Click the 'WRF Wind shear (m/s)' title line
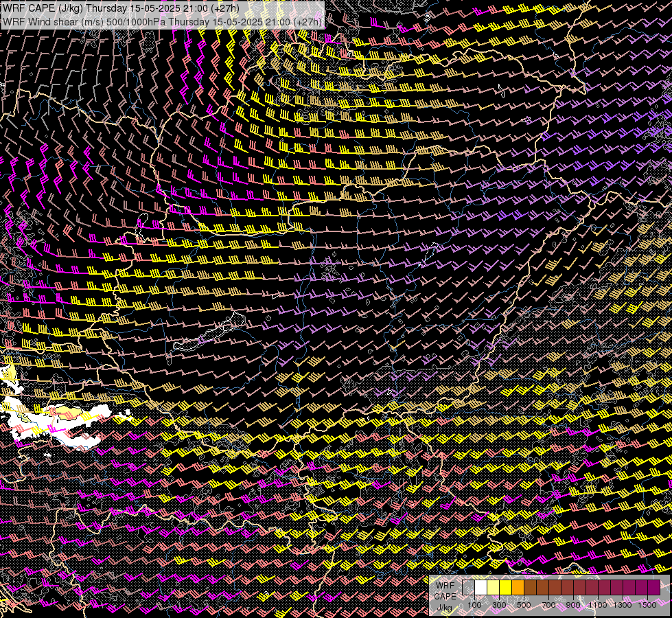 162,21
